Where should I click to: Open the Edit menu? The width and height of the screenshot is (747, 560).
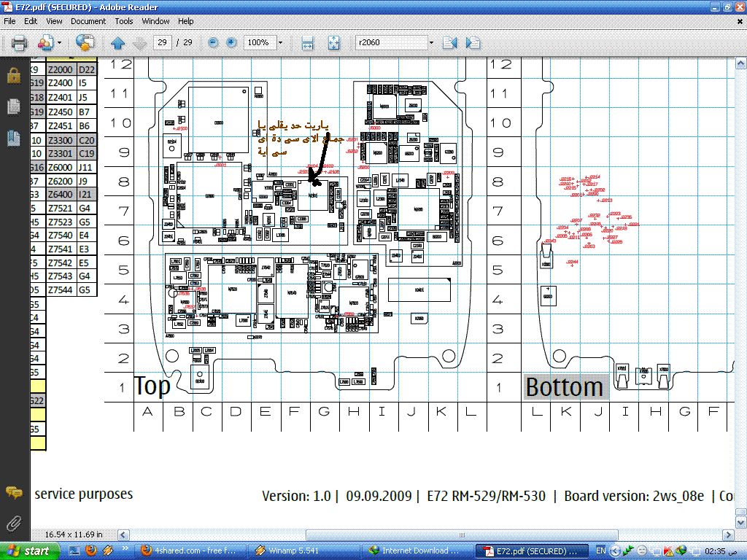pyautogui.click(x=31, y=21)
